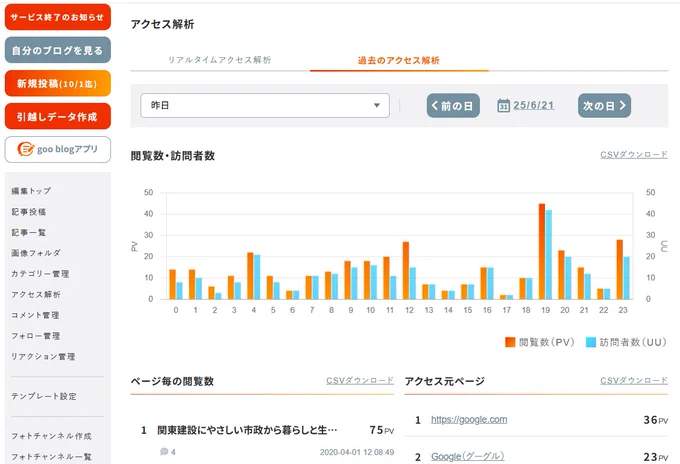This screenshot has width=680, height=464.
Task: Click 引越しデータ作成 button
Action: click(x=58, y=116)
